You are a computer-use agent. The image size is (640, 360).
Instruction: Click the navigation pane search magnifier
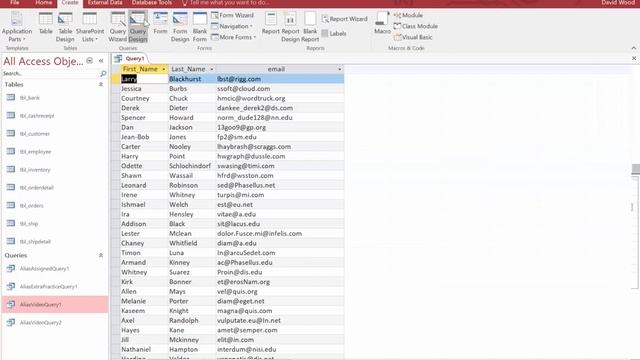[x=103, y=73]
